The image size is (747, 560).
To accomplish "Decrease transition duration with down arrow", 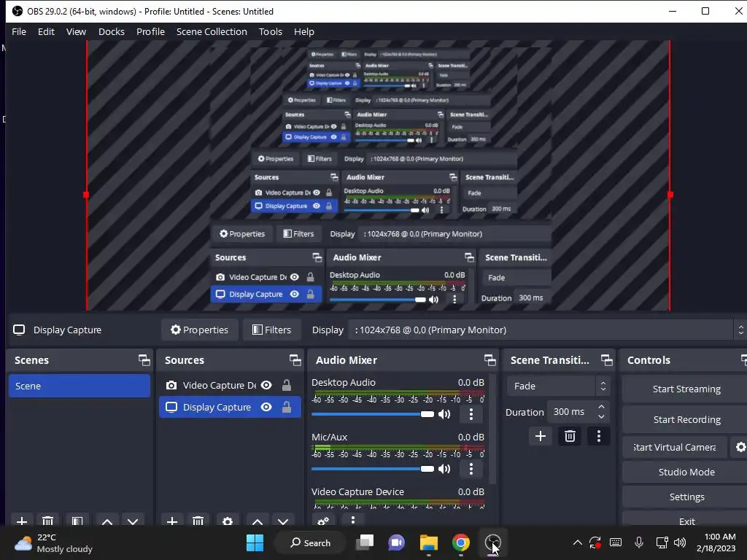I will [602, 416].
